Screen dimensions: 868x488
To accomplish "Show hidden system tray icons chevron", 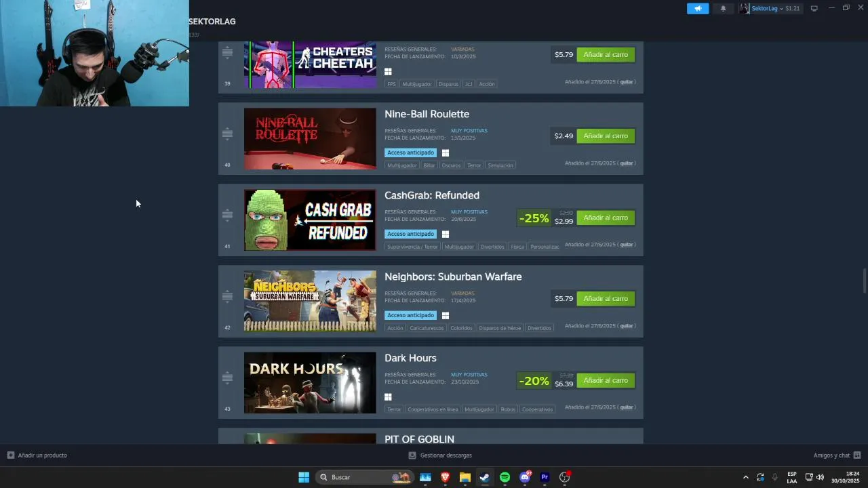I will coord(745,477).
